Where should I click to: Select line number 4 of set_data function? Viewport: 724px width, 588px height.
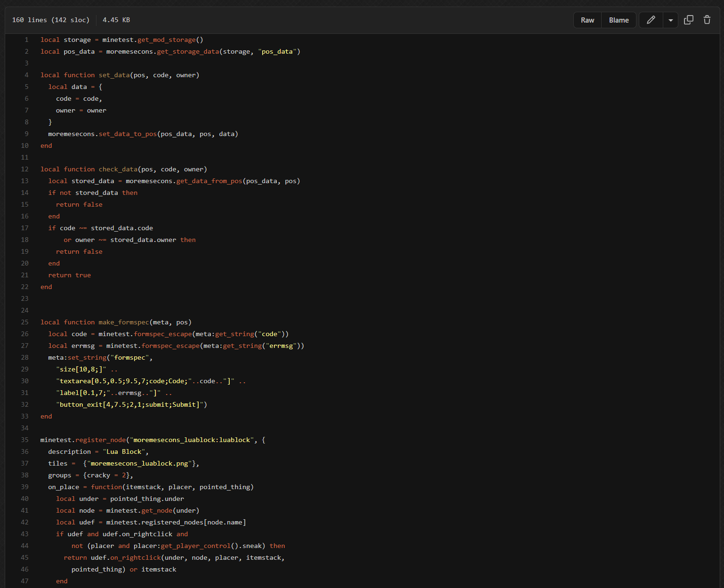click(26, 75)
